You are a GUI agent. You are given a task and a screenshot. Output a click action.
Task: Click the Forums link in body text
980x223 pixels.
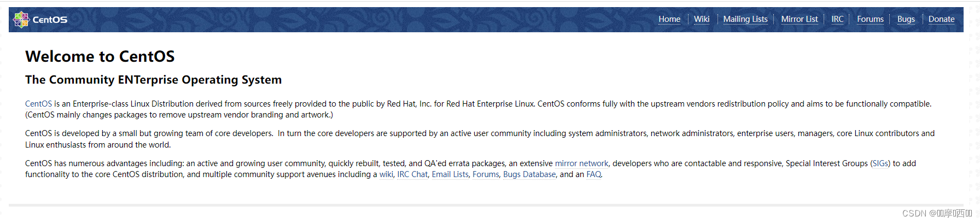click(x=486, y=174)
